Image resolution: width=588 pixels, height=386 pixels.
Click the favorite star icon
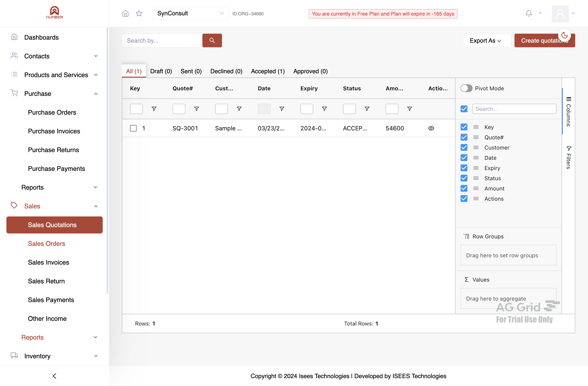pos(139,13)
